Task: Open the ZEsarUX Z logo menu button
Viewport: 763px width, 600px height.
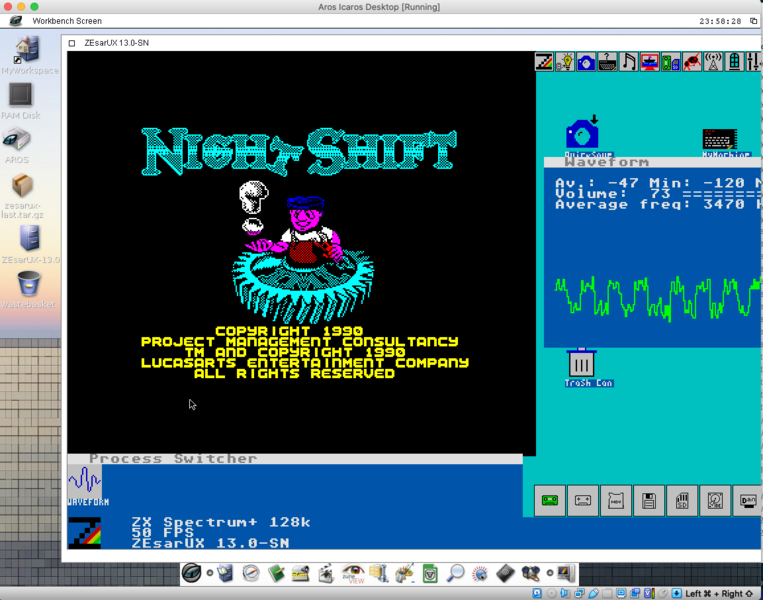Action: 544,62
